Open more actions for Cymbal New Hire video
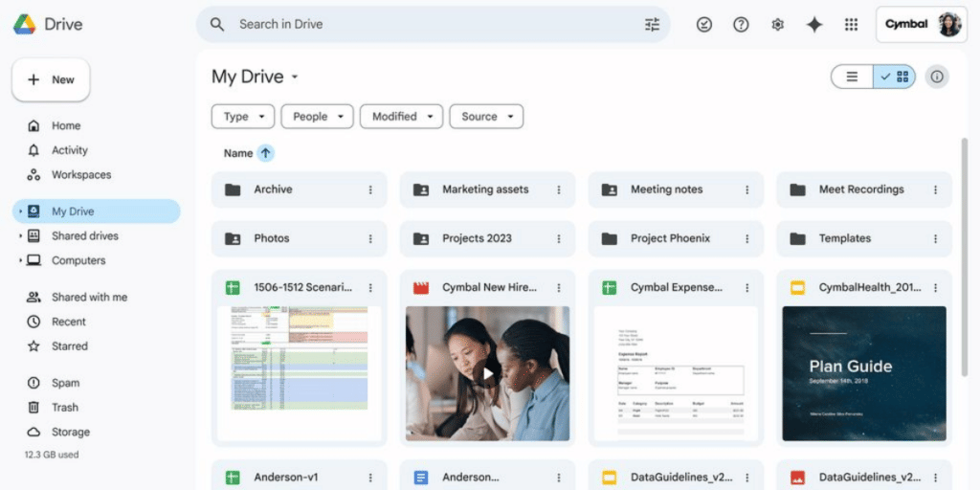Screen dimensions: 980x490 [559, 287]
